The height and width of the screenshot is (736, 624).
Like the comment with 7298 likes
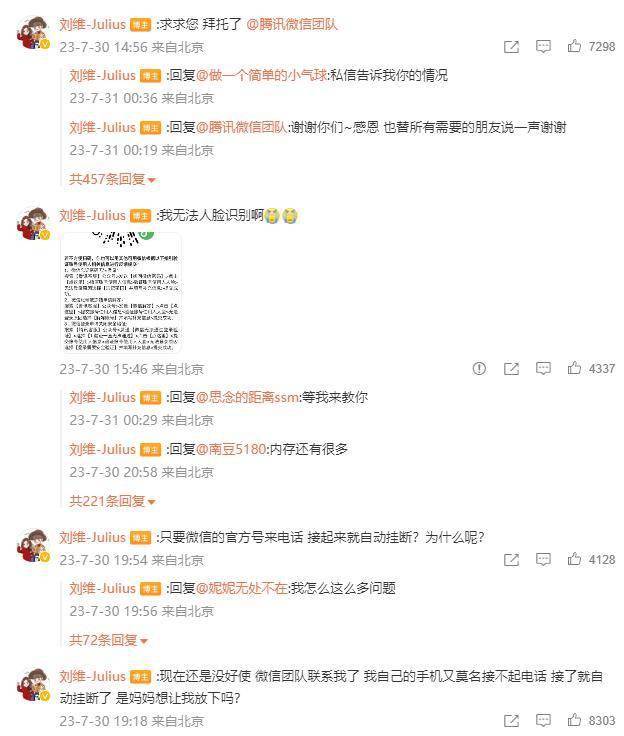[574, 46]
